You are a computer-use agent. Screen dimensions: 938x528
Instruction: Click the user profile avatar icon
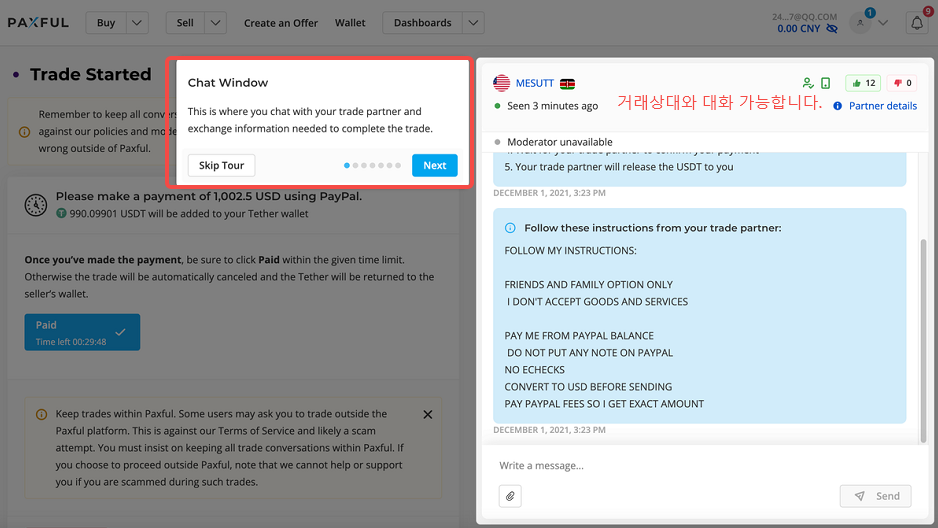pyautogui.click(x=860, y=23)
